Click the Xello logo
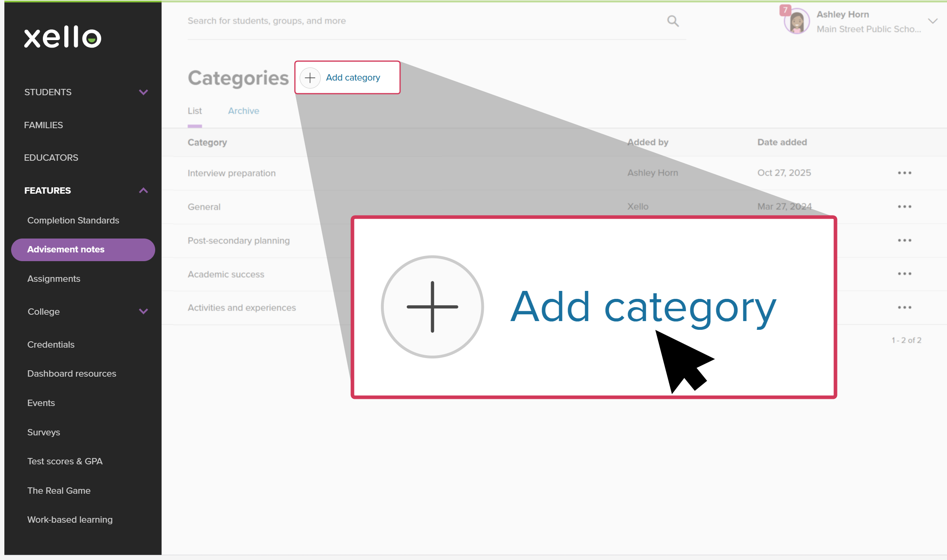 63,37
